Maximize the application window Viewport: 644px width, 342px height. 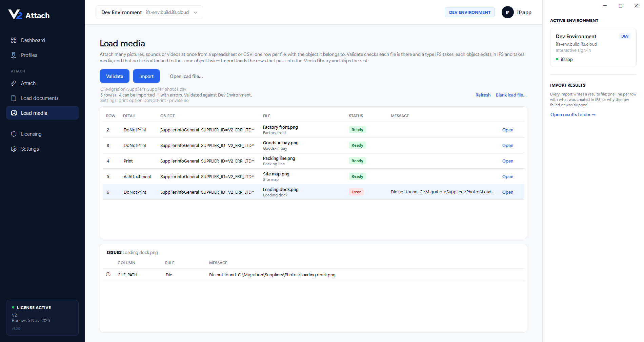[621, 6]
